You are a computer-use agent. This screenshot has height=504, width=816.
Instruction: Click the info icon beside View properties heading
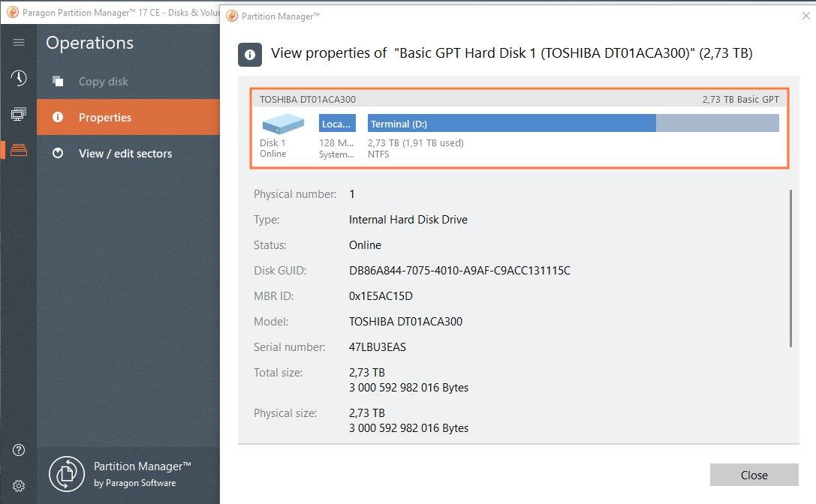[250, 55]
